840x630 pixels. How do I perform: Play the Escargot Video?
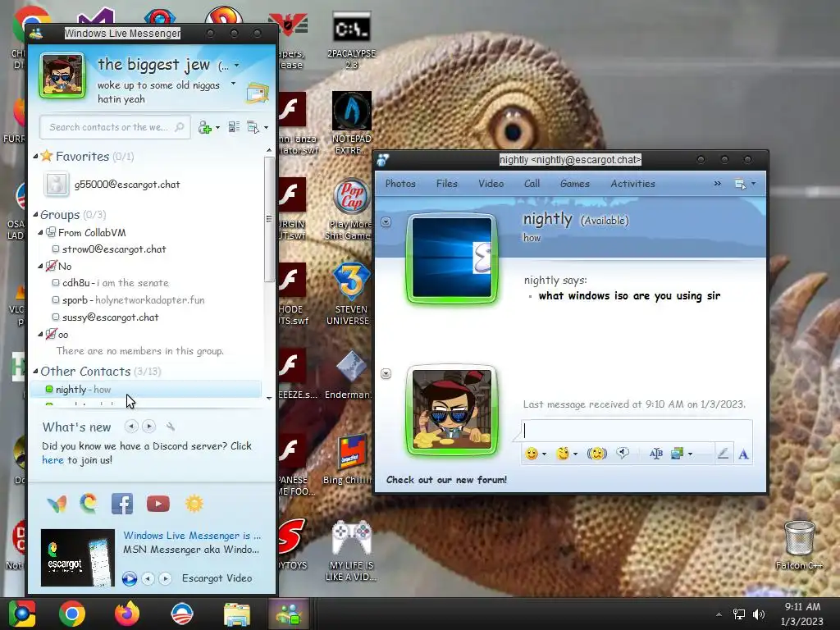pos(129,578)
